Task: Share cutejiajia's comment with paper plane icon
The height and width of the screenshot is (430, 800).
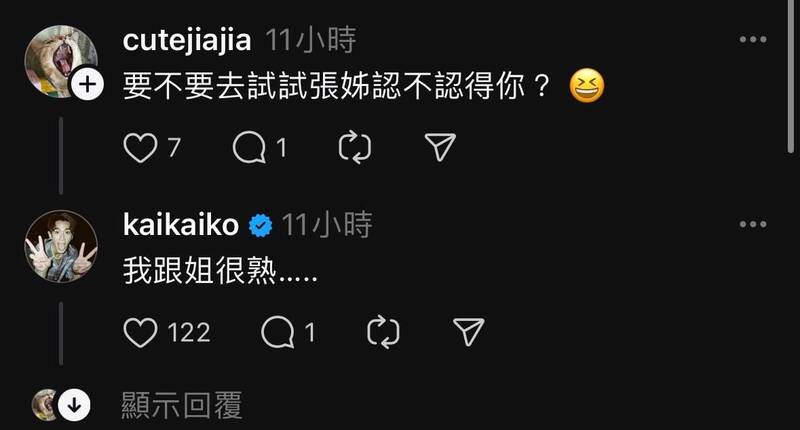Action: pyautogui.click(x=440, y=147)
